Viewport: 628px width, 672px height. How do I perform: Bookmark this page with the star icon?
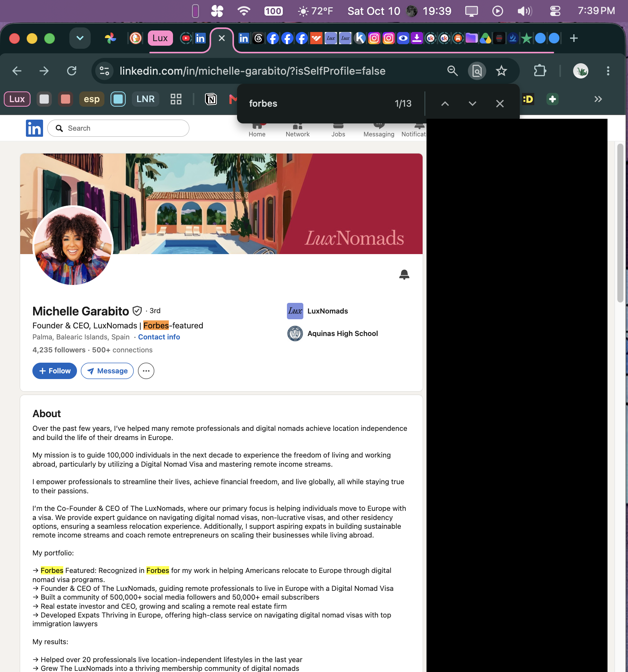[x=501, y=71]
